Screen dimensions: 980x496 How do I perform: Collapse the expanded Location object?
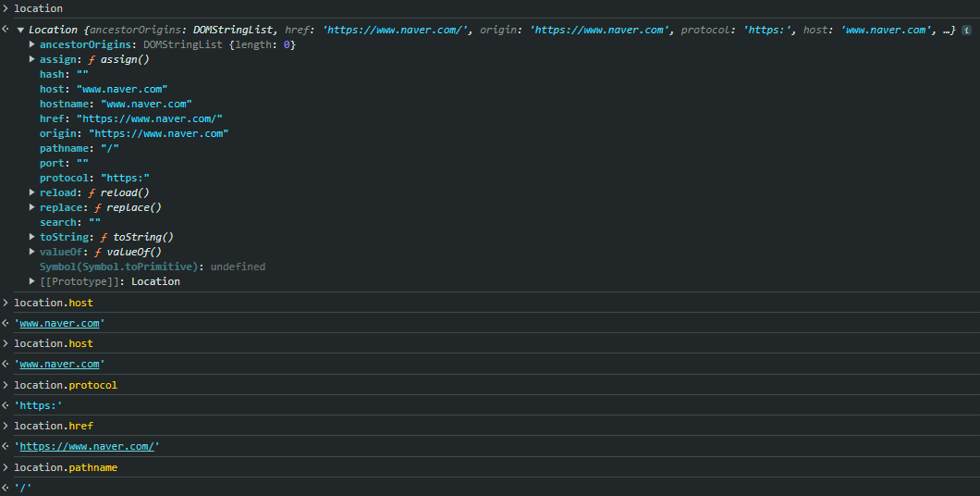pyautogui.click(x=20, y=30)
